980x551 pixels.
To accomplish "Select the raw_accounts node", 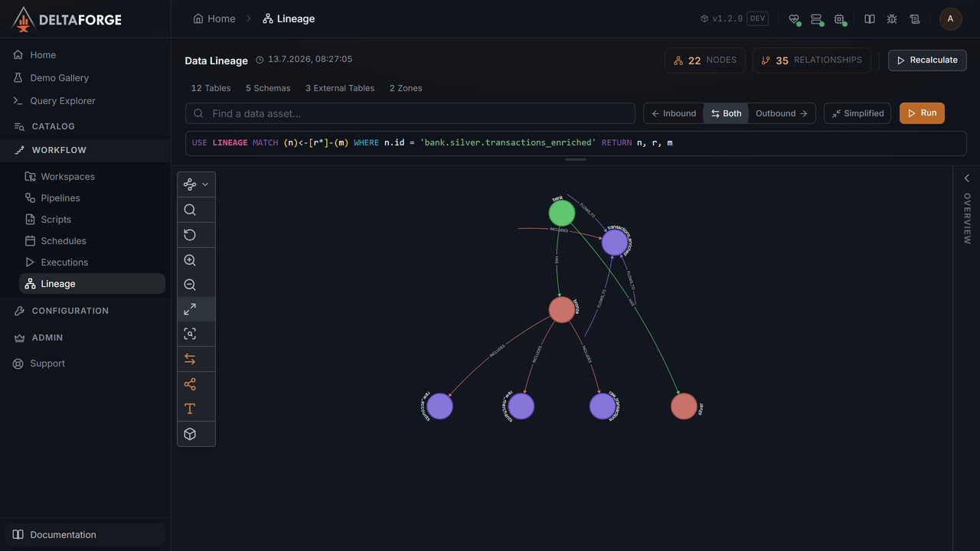I will [x=439, y=406].
